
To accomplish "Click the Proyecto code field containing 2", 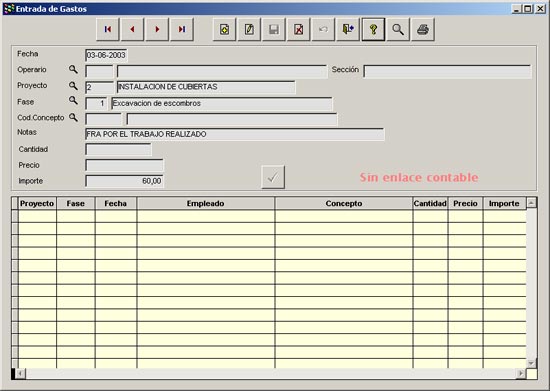I will [x=99, y=87].
